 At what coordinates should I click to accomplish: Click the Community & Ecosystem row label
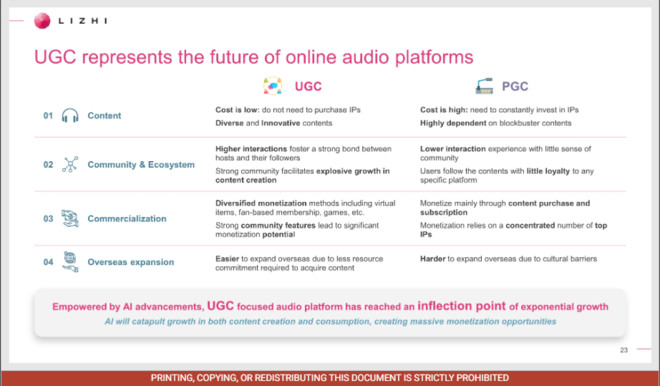pos(141,165)
